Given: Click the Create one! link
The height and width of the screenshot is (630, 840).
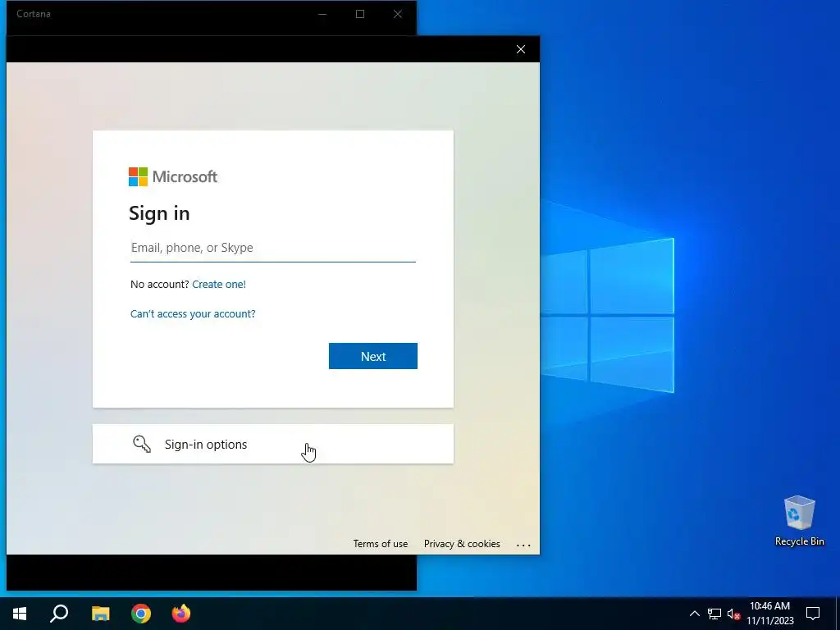Looking at the screenshot, I should [218, 285].
